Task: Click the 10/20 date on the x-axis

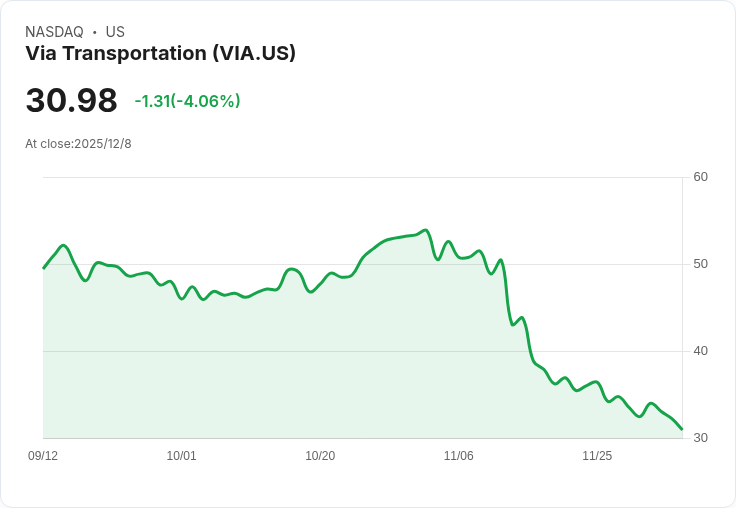Action: (320, 455)
